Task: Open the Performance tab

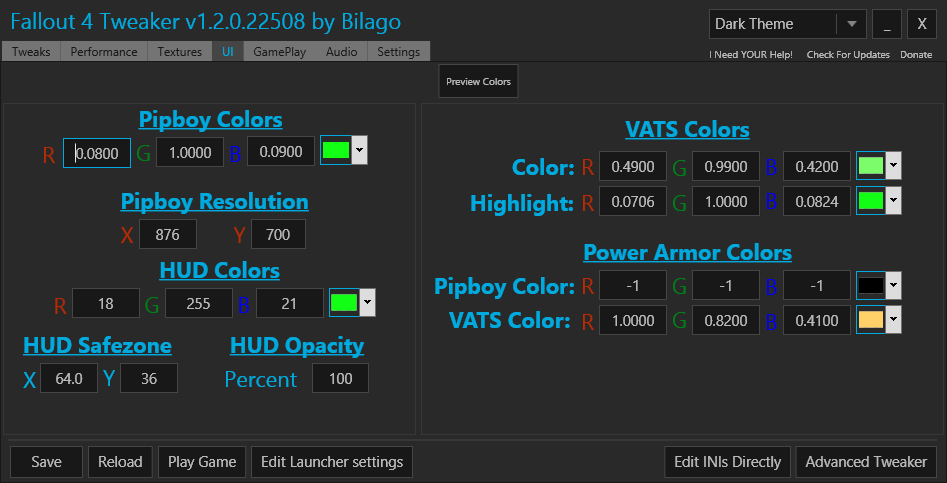Action: (104, 52)
